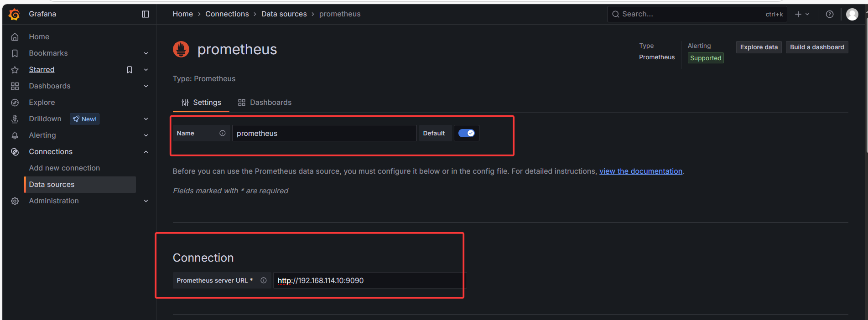Image resolution: width=868 pixels, height=320 pixels.
Task: Click the search magnifier icon
Action: tap(616, 14)
